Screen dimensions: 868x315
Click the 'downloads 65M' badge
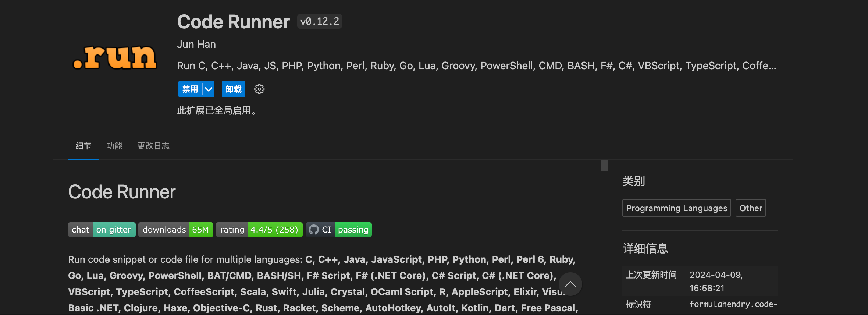click(175, 229)
